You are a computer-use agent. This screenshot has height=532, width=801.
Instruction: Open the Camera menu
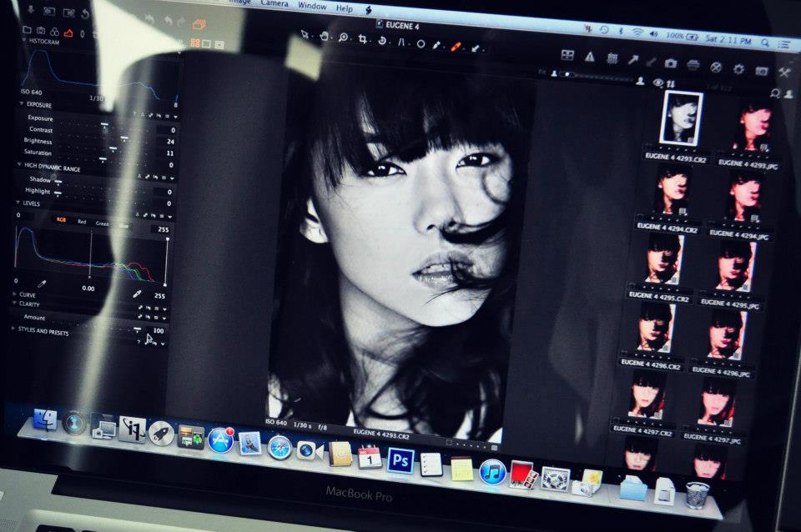[x=275, y=3]
